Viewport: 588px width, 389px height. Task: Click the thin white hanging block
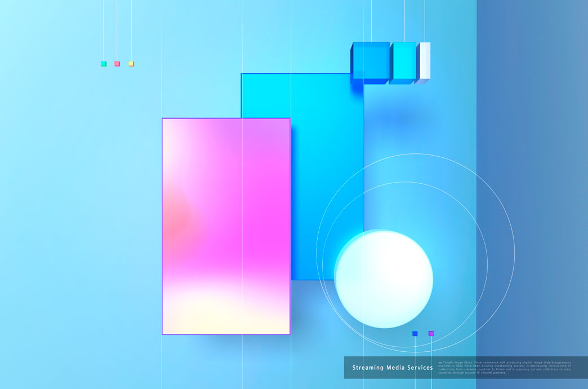click(425, 61)
